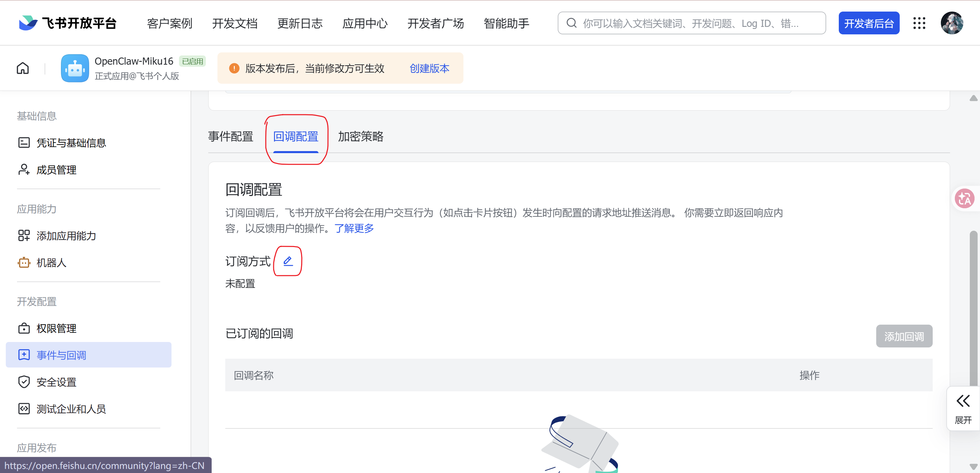Expand the collapsed panel via 展开

(963, 408)
